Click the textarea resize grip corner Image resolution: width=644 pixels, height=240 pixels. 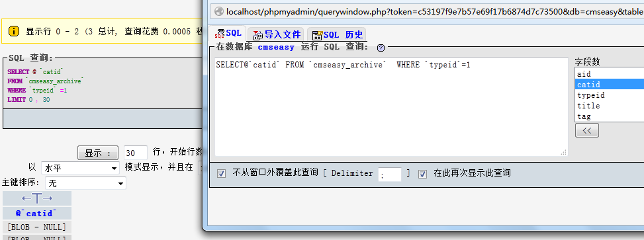pos(564,152)
